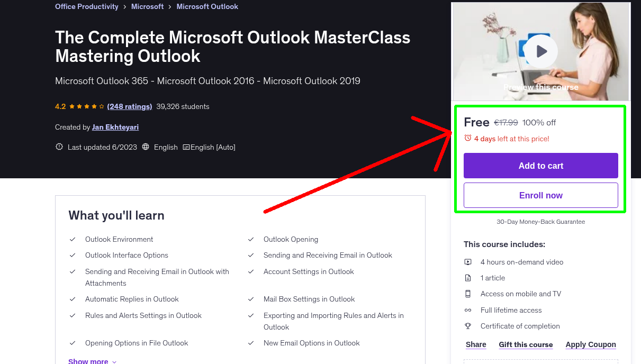Open the Microsoft Outlook breadcrumb

207,6
